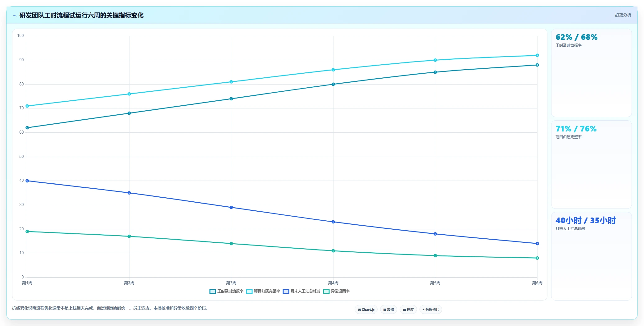The height and width of the screenshot is (326, 644).
Task: Click 工时及时填报率 point at 第3周 (74)
Action: [x=231, y=99]
